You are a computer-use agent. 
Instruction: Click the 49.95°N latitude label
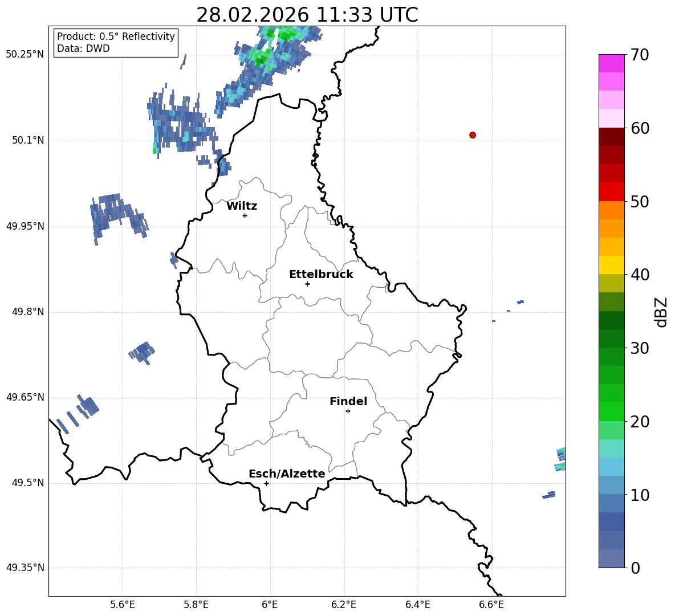(x=25, y=226)
